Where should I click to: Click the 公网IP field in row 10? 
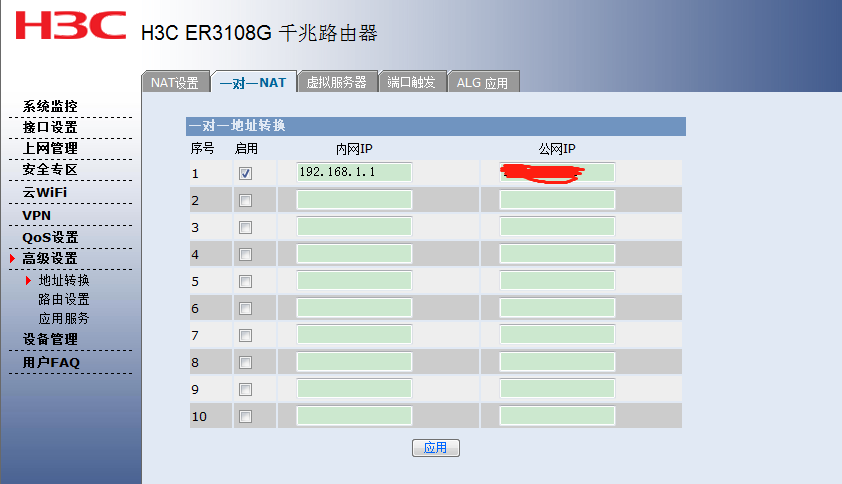click(x=557, y=415)
